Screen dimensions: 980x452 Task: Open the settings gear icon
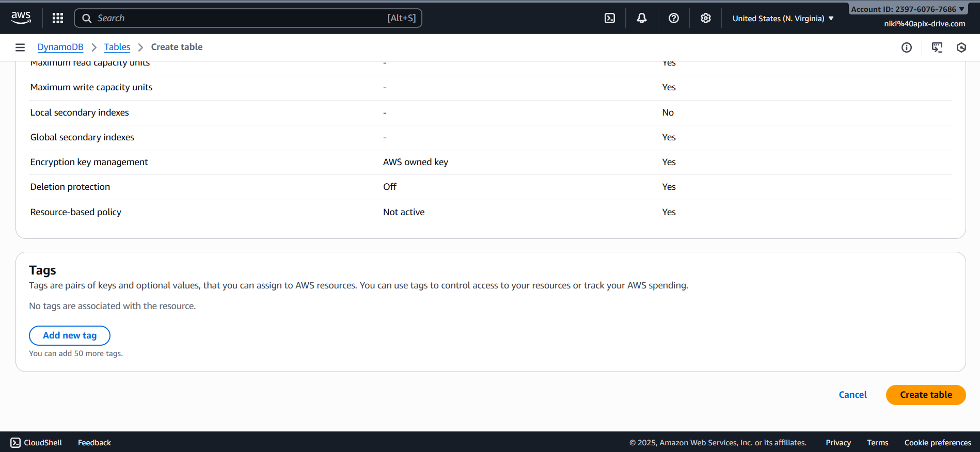(706, 18)
